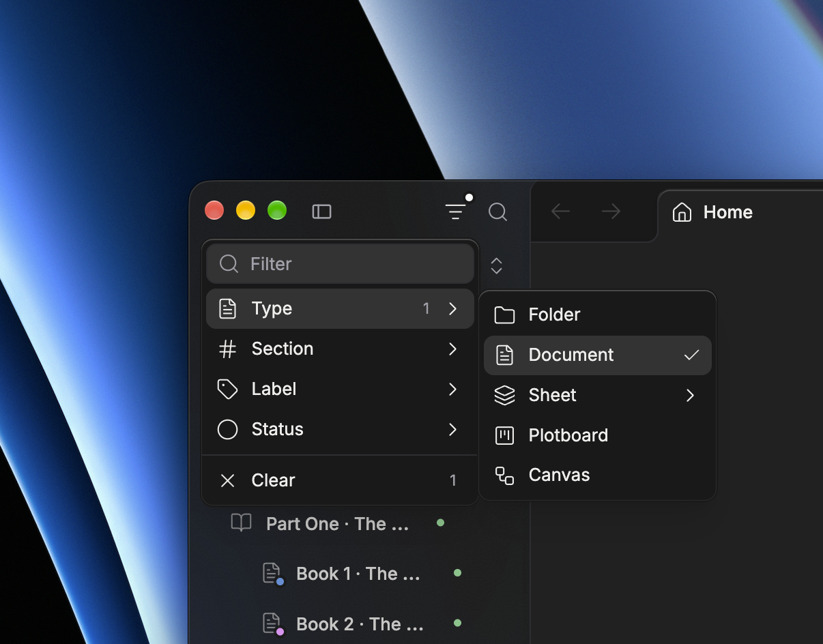Viewport: 823px width, 644px height.
Task: Select the Folder type option
Action: [x=598, y=314]
